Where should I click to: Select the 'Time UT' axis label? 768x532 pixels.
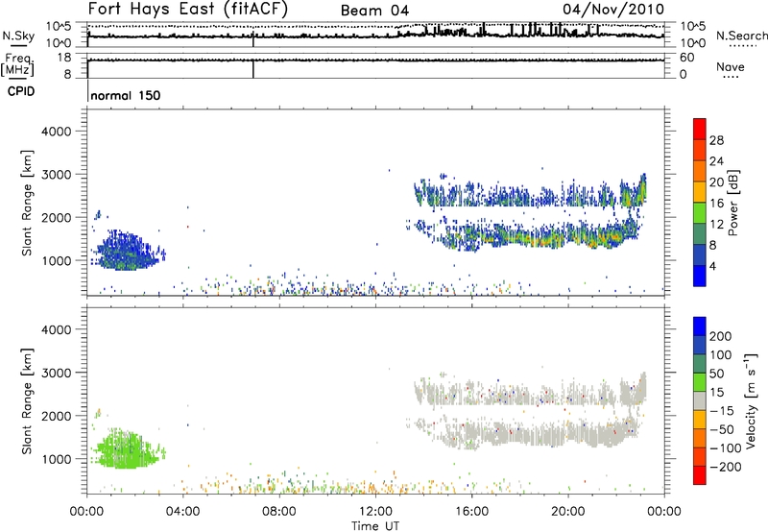[375, 526]
